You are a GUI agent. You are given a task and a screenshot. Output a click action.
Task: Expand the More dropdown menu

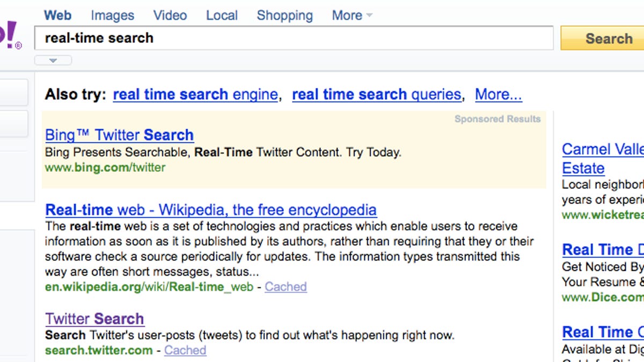352,16
